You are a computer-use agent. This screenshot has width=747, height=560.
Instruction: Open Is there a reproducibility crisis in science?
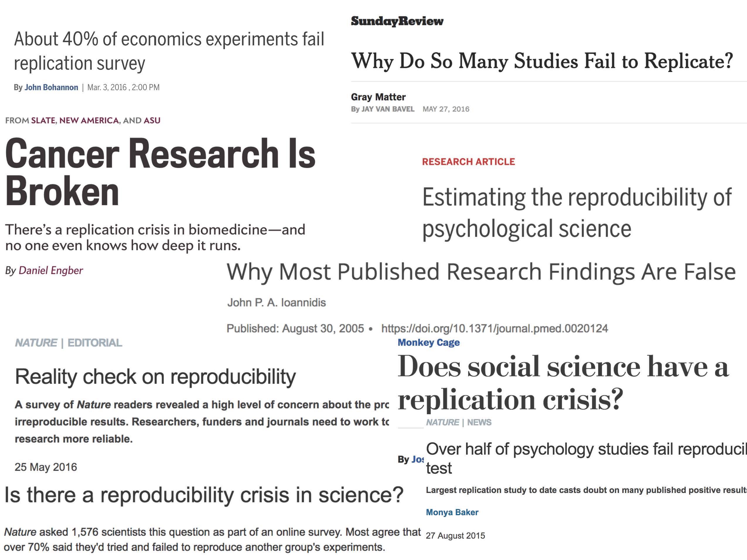204,495
